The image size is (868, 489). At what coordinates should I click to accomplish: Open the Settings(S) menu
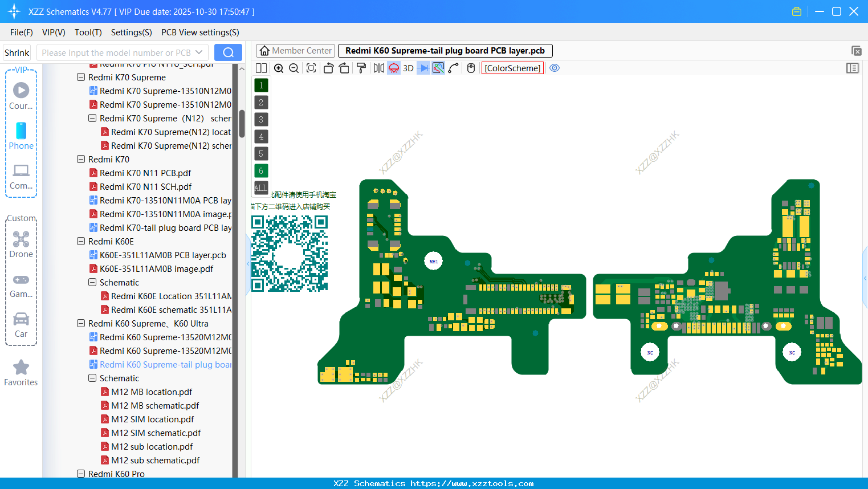pos(132,32)
